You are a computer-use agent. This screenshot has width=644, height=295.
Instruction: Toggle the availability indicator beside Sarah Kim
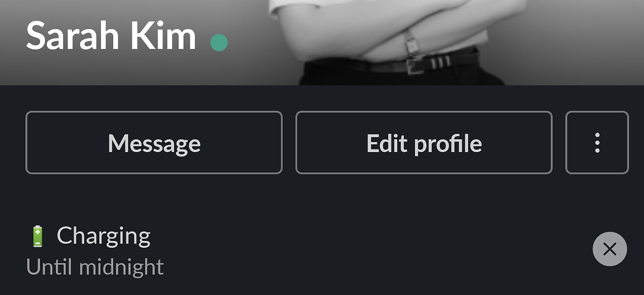pos(219,42)
